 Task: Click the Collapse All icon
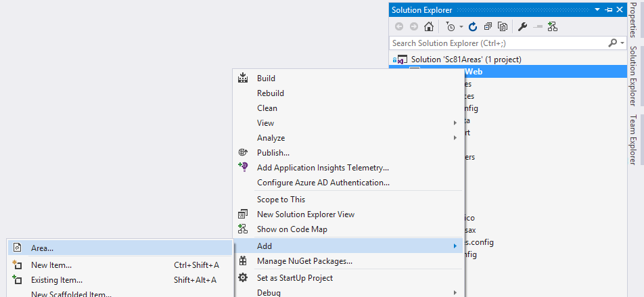point(488,27)
